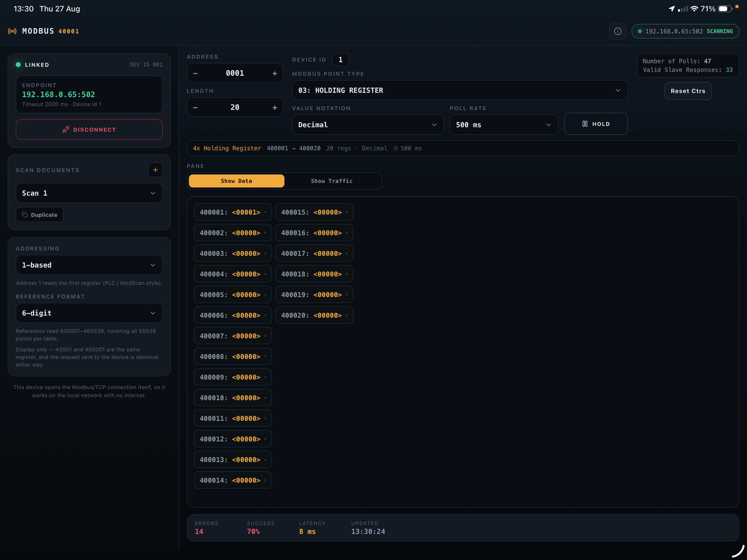Screen dimensions: 747x560
Task: Click the DEV ID 001 label
Action: coord(146,65)
